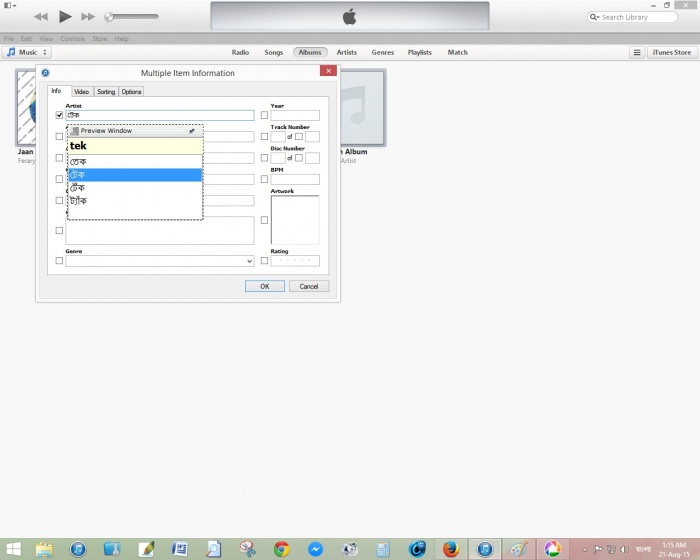Screen dimensions: 700x560
Task: Switch to the Playlists view
Action: [420, 52]
